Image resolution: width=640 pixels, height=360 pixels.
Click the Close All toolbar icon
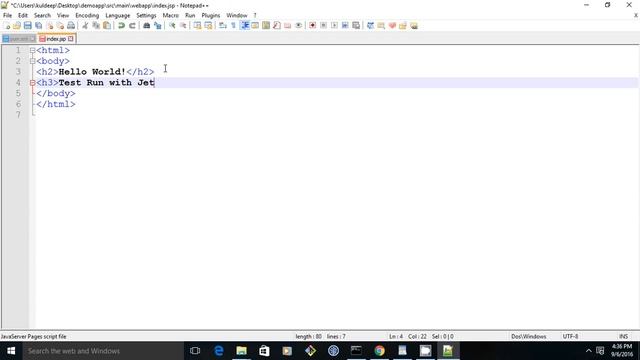60,26
